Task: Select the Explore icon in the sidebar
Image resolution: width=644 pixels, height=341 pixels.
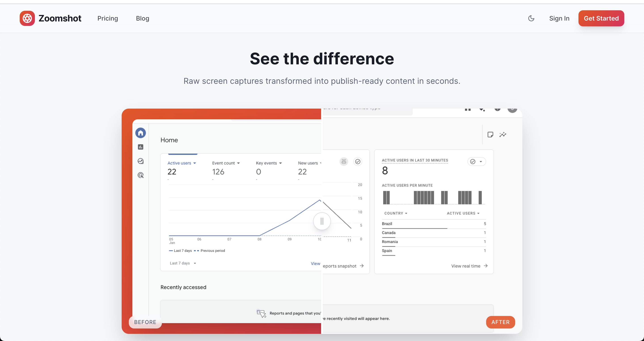Action: coord(140,161)
